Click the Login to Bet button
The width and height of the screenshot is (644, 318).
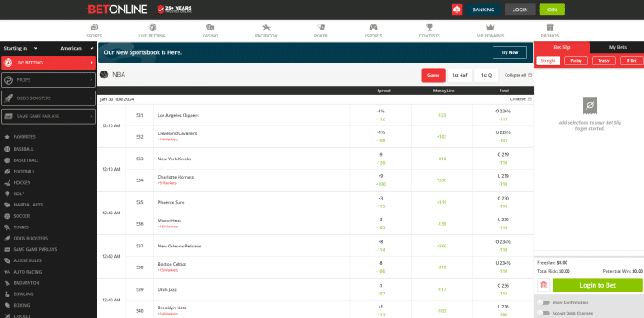[598, 285]
